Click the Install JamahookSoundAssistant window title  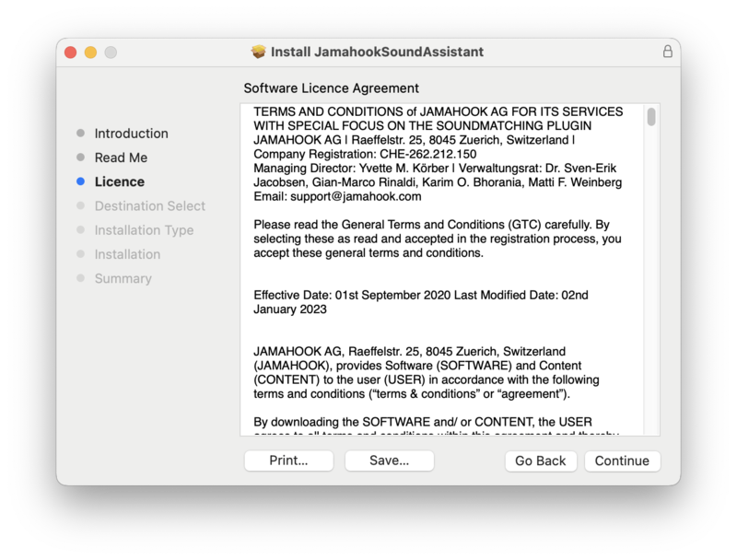pos(377,52)
